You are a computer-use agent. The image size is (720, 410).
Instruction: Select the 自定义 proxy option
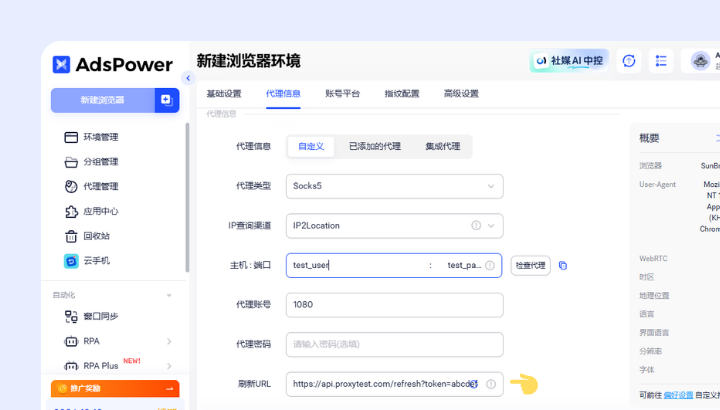311,146
